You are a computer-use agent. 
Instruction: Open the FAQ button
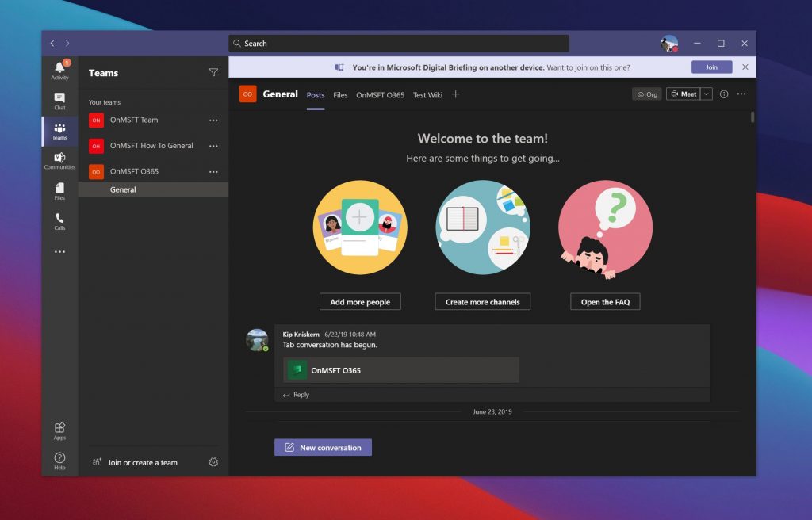pos(605,302)
